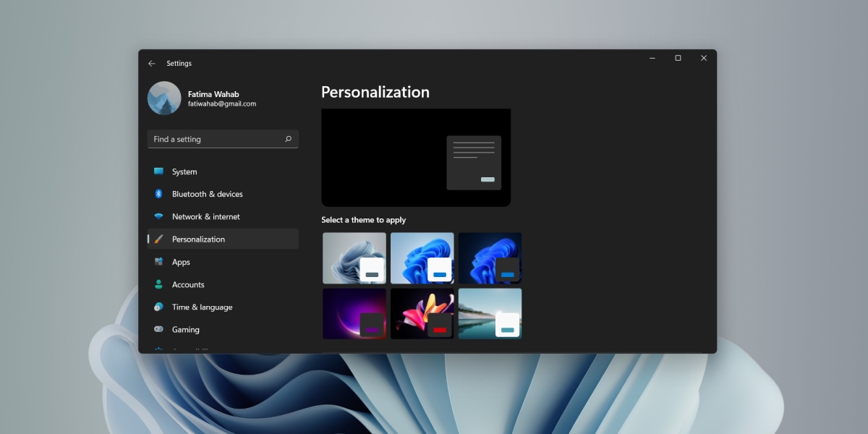The height and width of the screenshot is (434, 868).
Task: Click the Personalization page heading
Action: [375, 93]
